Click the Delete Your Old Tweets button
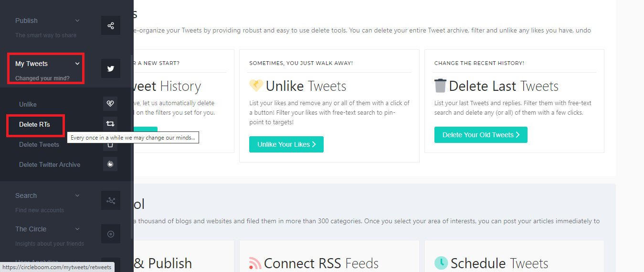Screen dimensions: 644x272 (x=481, y=135)
